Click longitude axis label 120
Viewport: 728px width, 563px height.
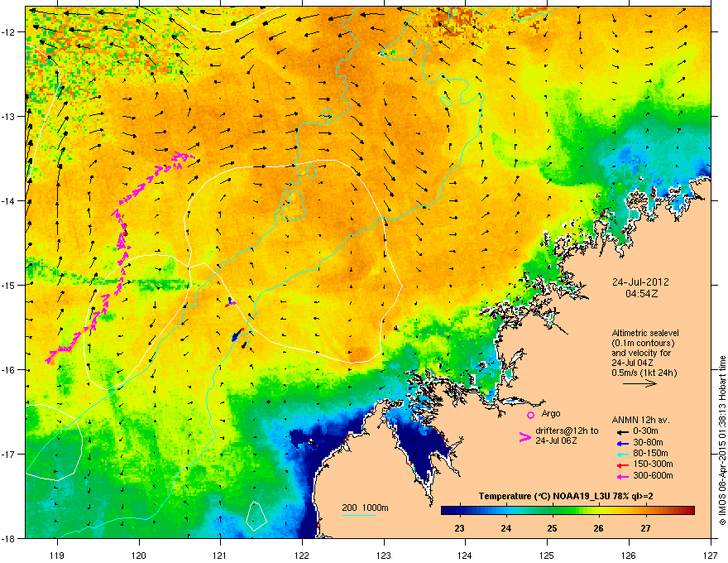click(x=139, y=555)
